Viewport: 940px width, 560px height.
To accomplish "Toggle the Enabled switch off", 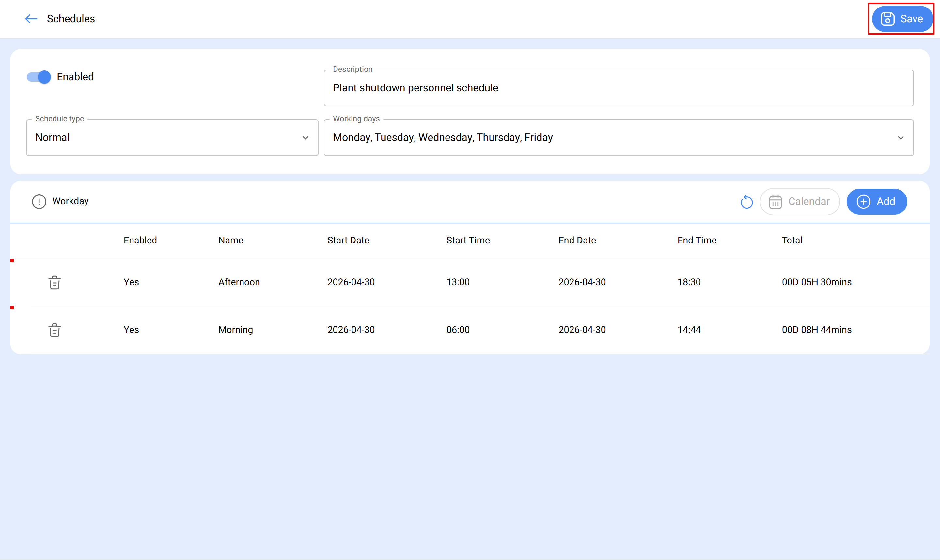I will (x=39, y=77).
